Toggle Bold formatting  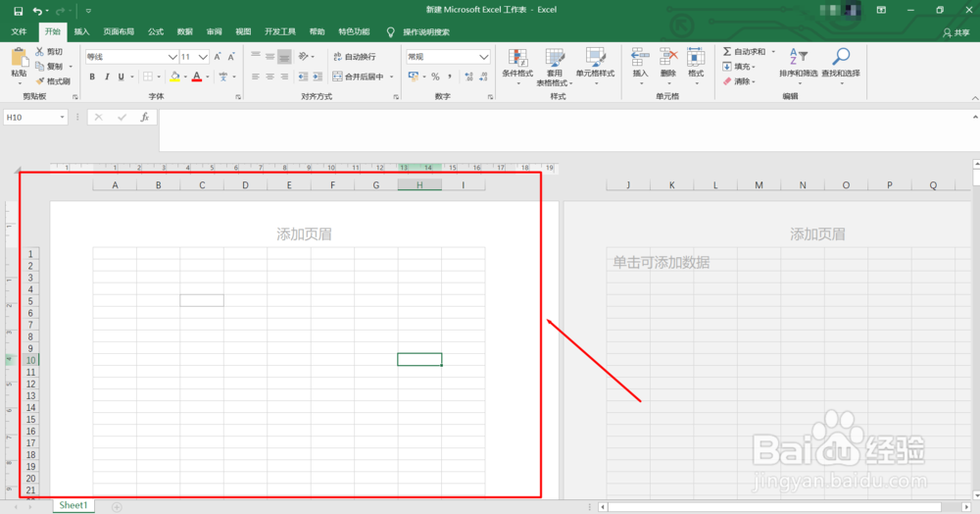pos(92,77)
